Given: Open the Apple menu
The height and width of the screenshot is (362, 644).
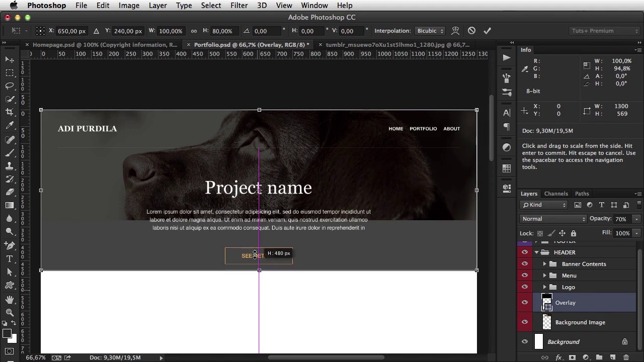Looking at the screenshot, I should coord(14,6).
